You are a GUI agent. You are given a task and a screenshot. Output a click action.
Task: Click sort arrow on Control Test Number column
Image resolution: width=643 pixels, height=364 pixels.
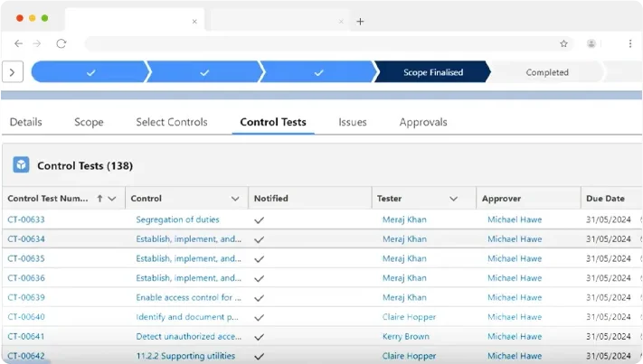tap(99, 199)
